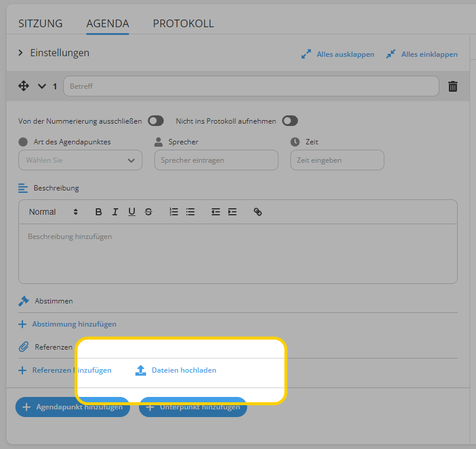Click the expand-all arrows icon
Screen dimensions: 476x449
(306, 54)
